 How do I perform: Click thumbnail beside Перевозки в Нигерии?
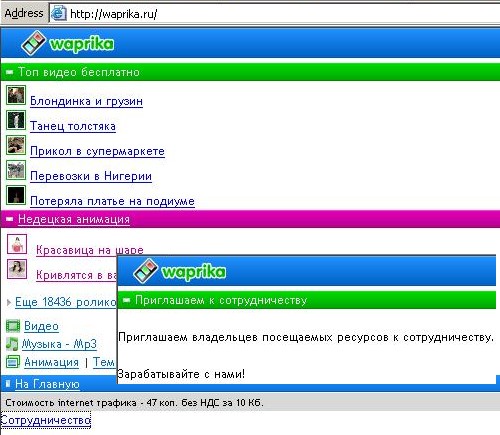pos(16,170)
